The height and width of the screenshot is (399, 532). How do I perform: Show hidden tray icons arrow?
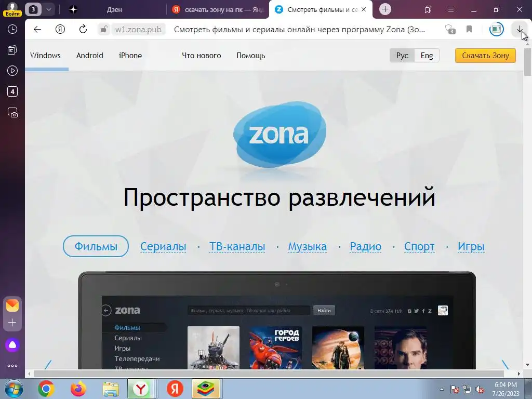tap(442, 389)
